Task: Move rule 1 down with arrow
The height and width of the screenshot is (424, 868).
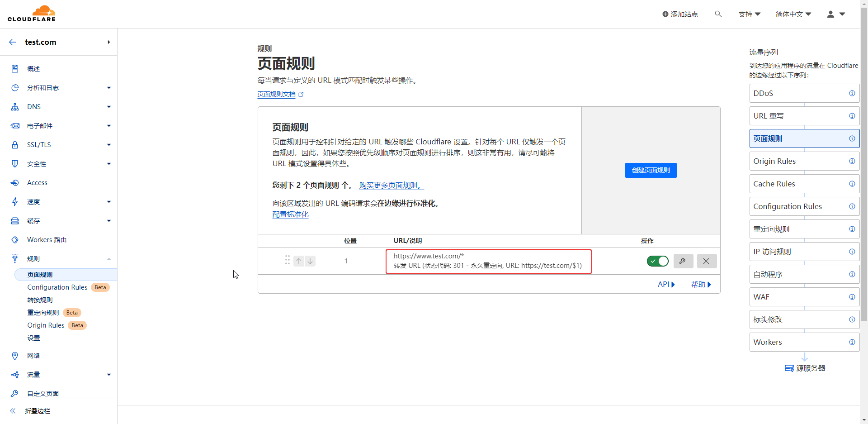Action: [310, 261]
